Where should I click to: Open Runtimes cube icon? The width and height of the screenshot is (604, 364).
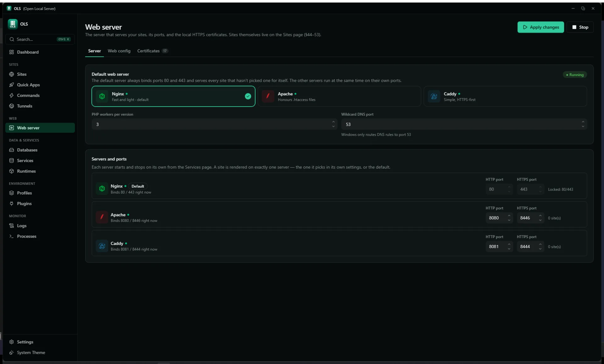(12, 171)
